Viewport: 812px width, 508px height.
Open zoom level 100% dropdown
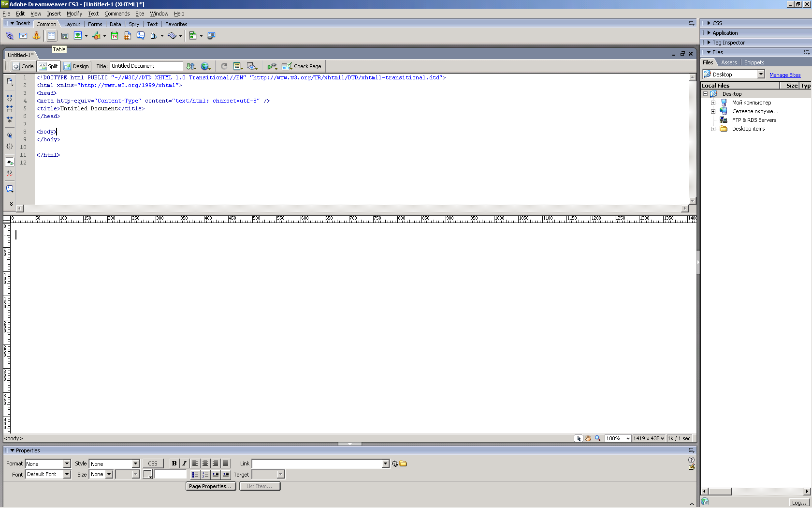pyautogui.click(x=628, y=438)
